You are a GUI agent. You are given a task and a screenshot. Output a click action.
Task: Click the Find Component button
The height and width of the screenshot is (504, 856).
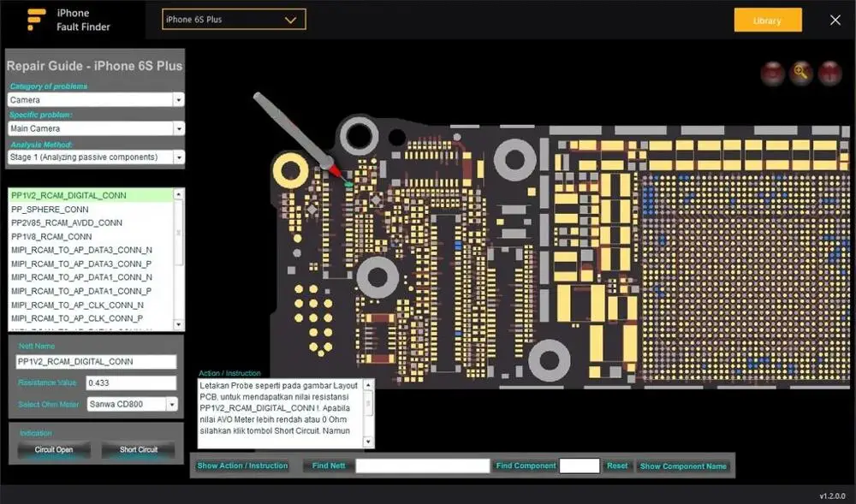pyautogui.click(x=526, y=465)
